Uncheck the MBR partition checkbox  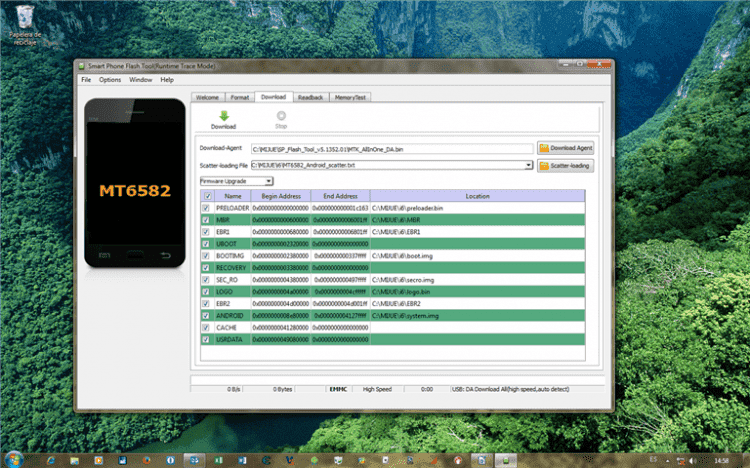pyautogui.click(x=206, y=220)
